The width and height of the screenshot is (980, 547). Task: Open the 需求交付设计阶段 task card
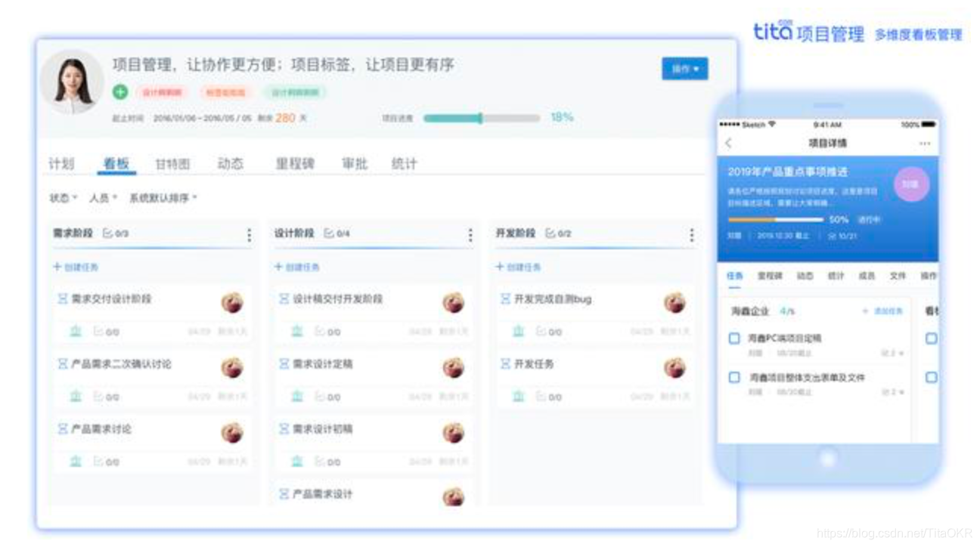[x=152, y=314]
